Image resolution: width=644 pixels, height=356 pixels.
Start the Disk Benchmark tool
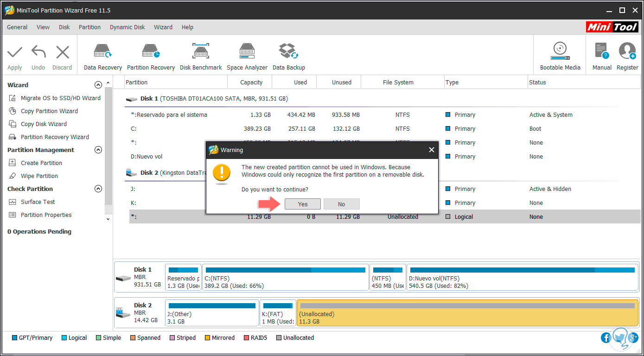pyautogui.click(x=201, y=57)
